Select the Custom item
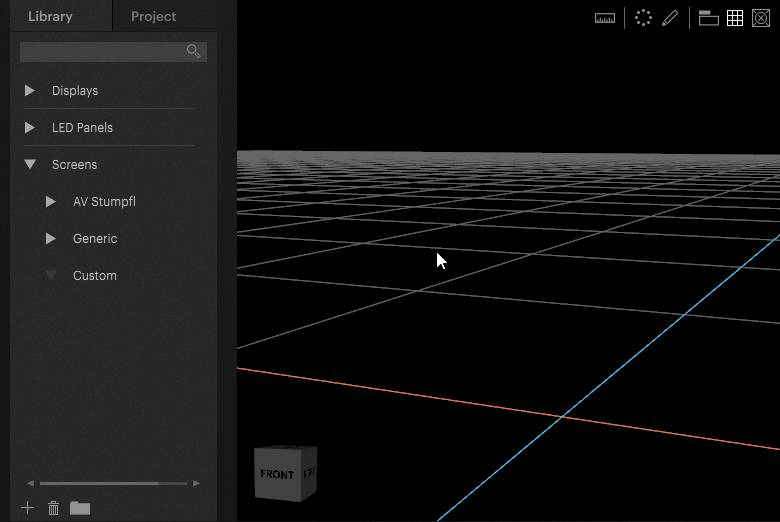The image size is (780, 522). 95,276
